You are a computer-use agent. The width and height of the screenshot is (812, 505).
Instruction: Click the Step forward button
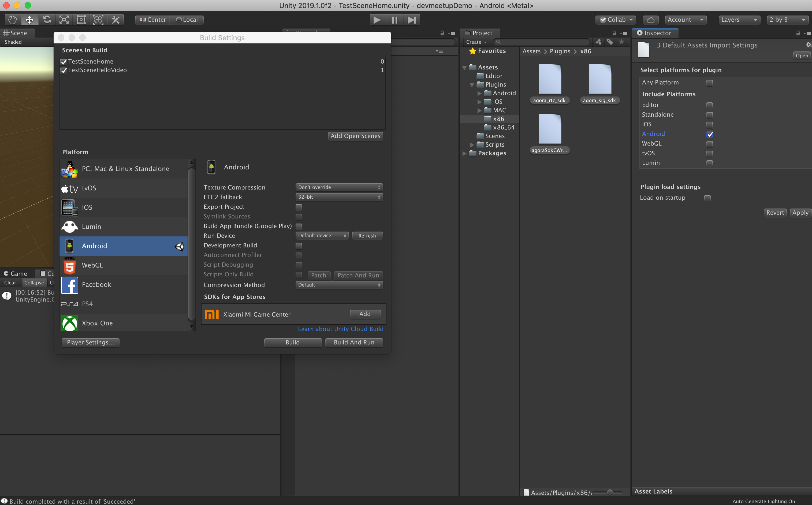tap(412, 20)
